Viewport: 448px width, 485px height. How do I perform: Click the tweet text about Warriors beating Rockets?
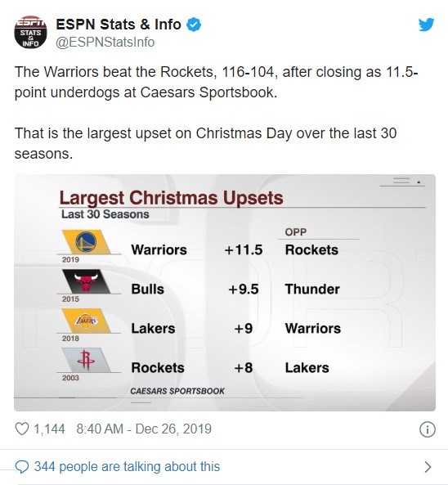[216, 82]
